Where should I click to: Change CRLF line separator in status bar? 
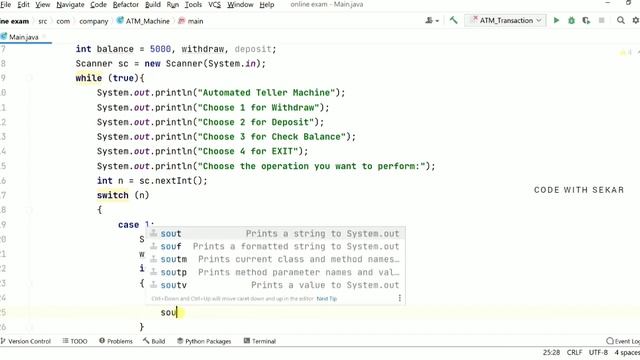pyautogui.click(x=574, y=352)
